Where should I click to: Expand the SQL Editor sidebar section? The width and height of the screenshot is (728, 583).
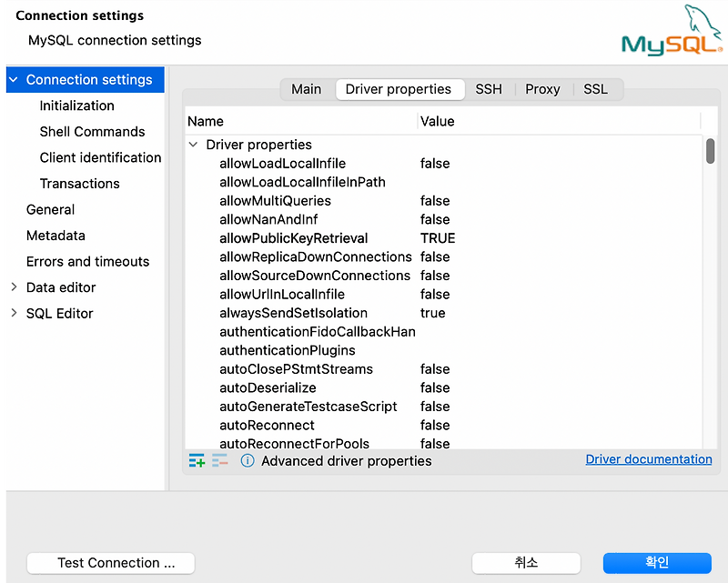(x=14, y=313)
